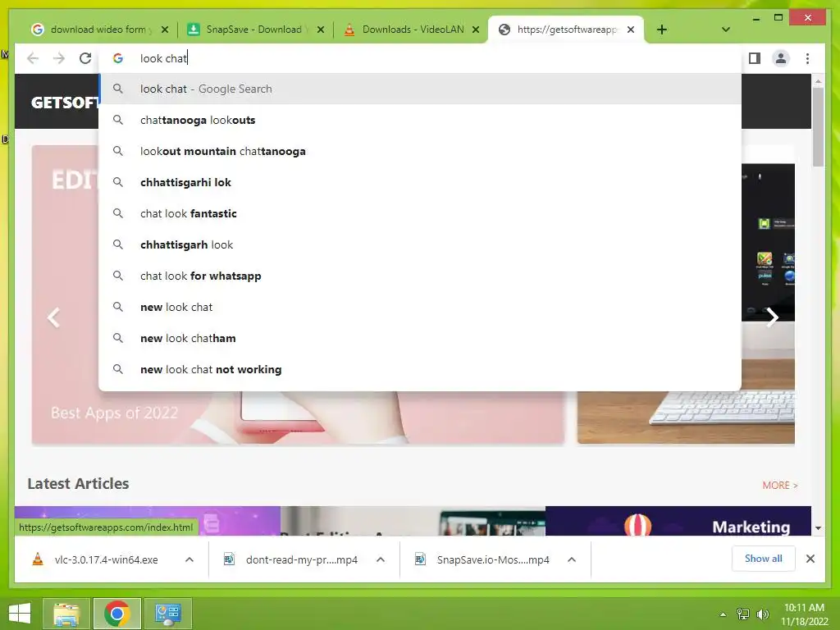
Task: Go to next carousel slide arrow
Action: click(772, 317)
